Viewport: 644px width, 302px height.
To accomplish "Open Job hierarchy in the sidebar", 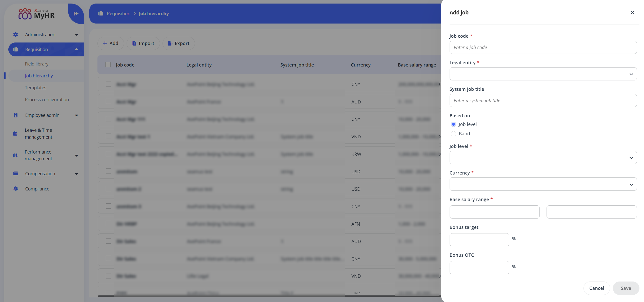I will 39,76.
